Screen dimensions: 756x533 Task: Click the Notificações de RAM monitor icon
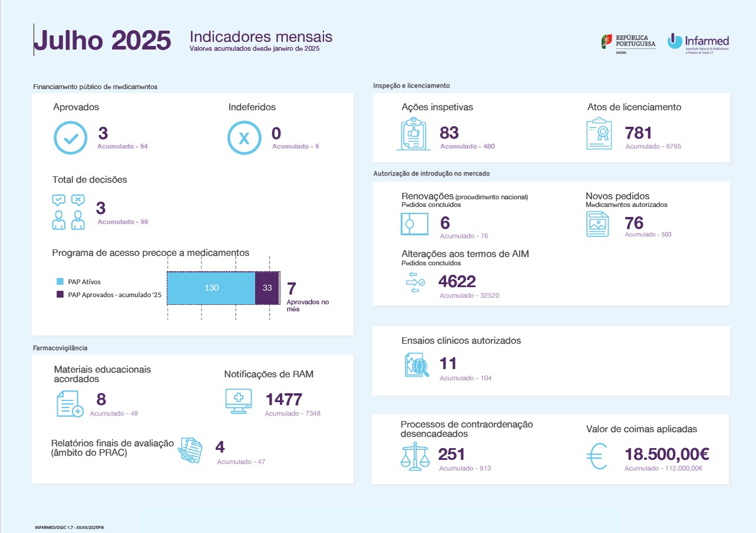click(239, 401)
